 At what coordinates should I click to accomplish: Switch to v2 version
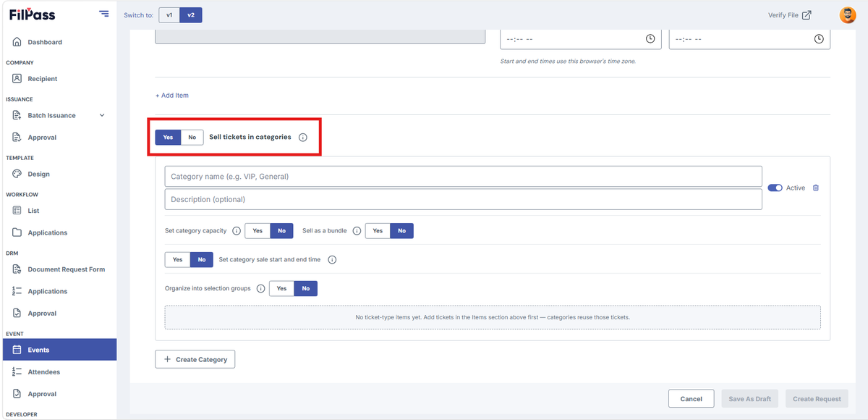(x=191, y=14)
